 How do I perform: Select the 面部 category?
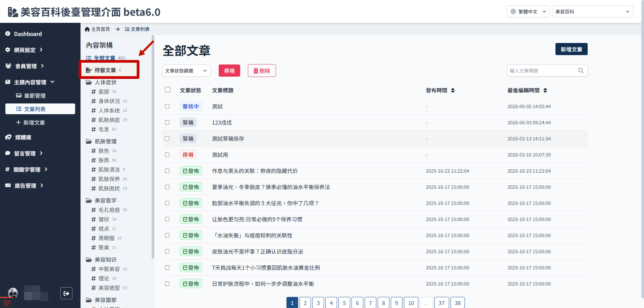coord(104,92)
